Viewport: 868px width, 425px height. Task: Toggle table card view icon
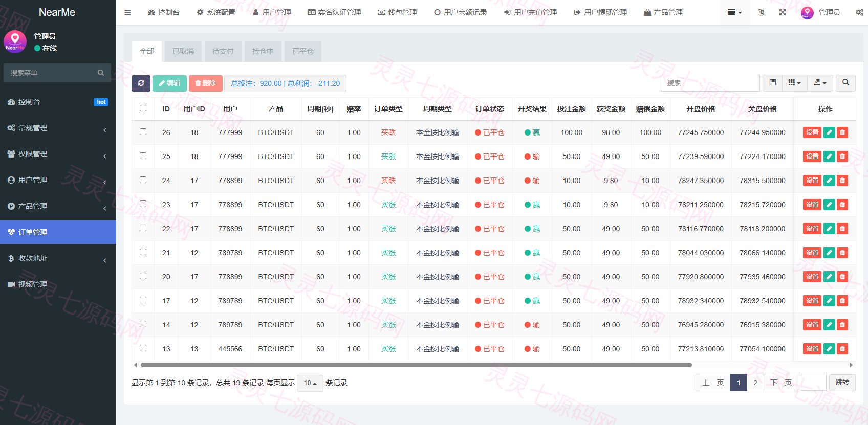773,83
